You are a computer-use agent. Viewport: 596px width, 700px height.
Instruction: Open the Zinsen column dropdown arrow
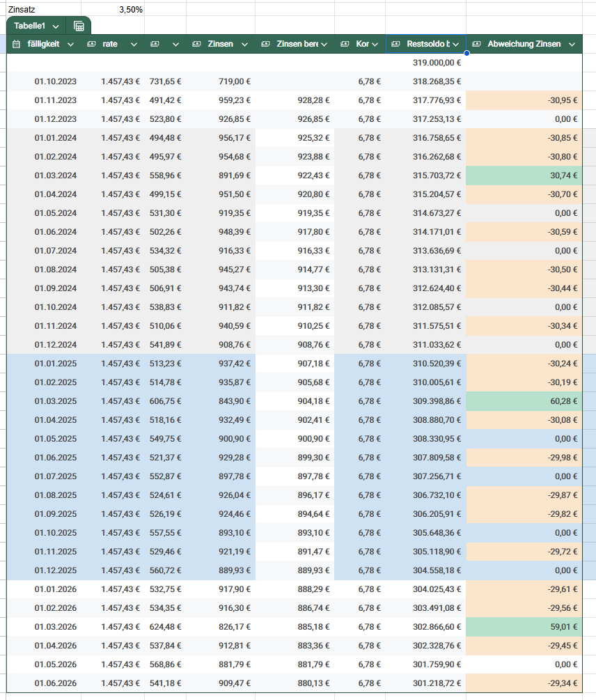[x=244, y=44]
